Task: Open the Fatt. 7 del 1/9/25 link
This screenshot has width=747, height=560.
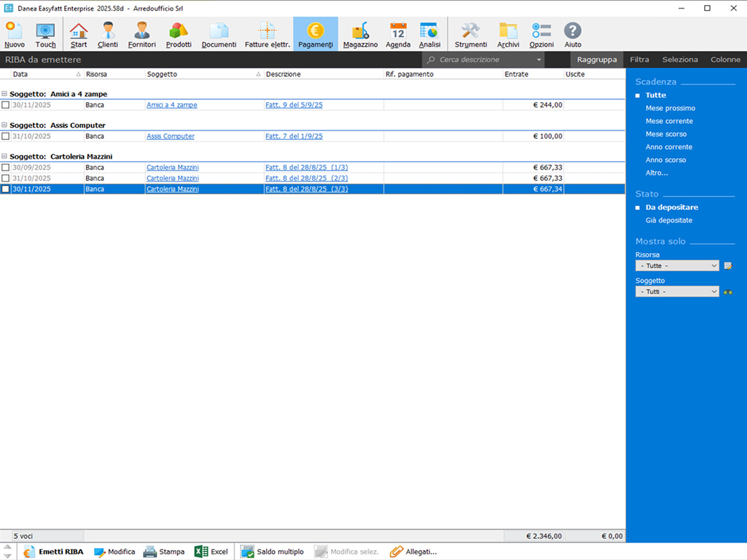Action: [294, 136]
